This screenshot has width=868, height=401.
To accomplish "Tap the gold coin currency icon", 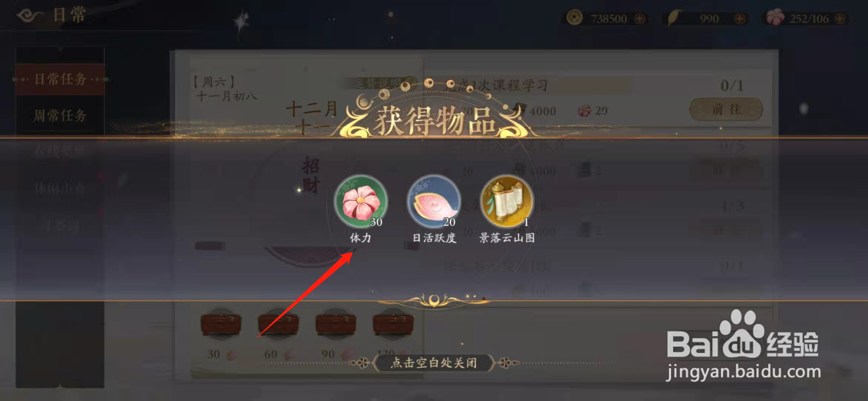I will click(x=574, y=17).
